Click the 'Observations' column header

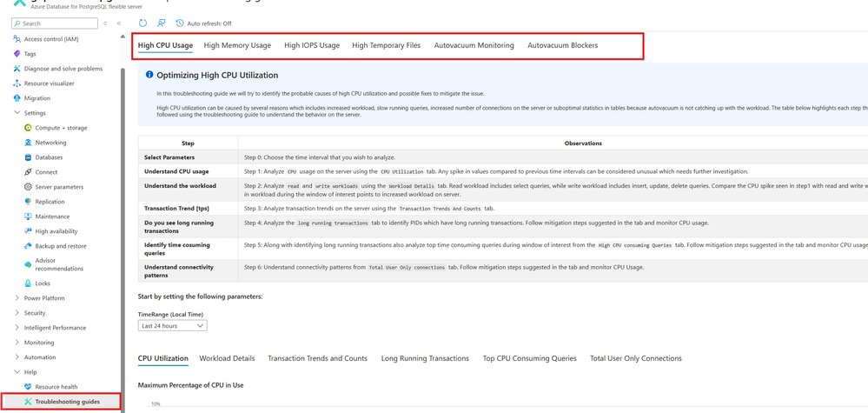coord(583,143)
